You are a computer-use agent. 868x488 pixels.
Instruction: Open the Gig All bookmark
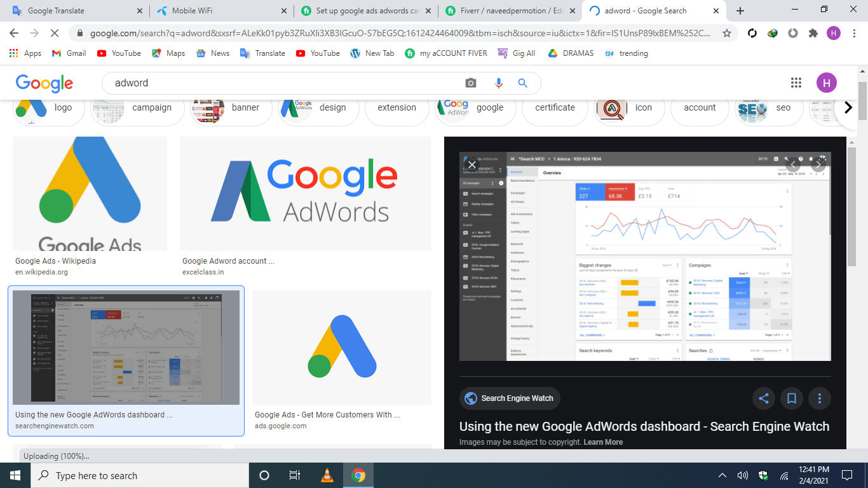pos(517,53)
